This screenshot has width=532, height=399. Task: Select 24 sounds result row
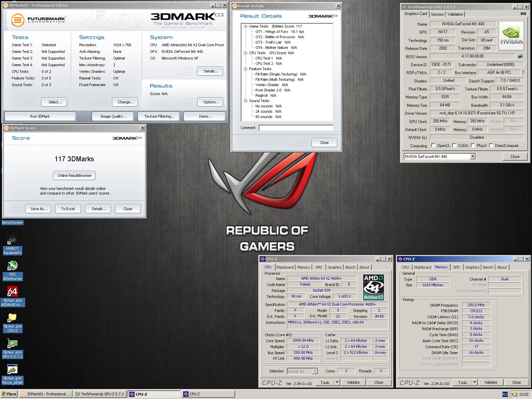click(268, 111)
